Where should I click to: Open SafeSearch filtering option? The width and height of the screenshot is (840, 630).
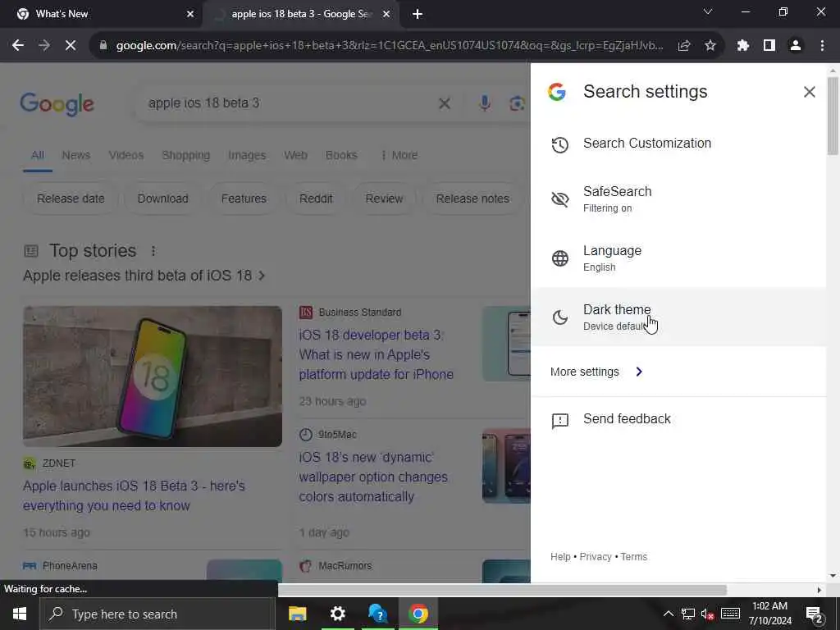tap(678, 199)
